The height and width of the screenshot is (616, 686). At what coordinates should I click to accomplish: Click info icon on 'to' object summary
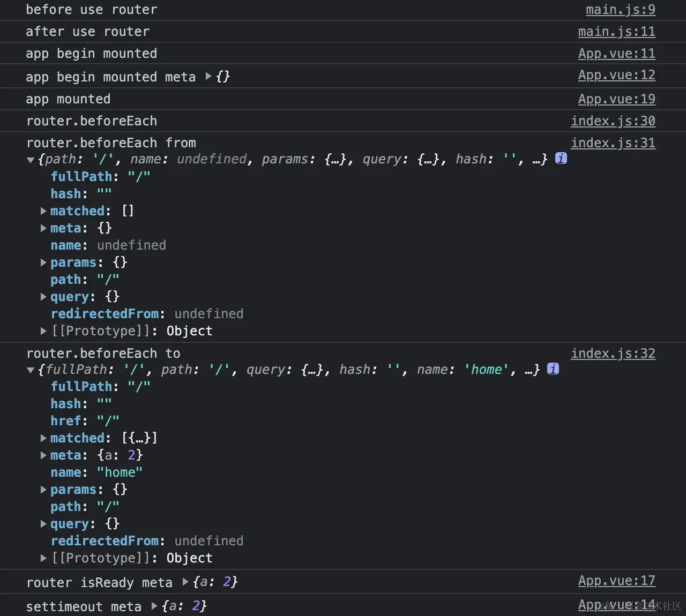tap(553, 369)
